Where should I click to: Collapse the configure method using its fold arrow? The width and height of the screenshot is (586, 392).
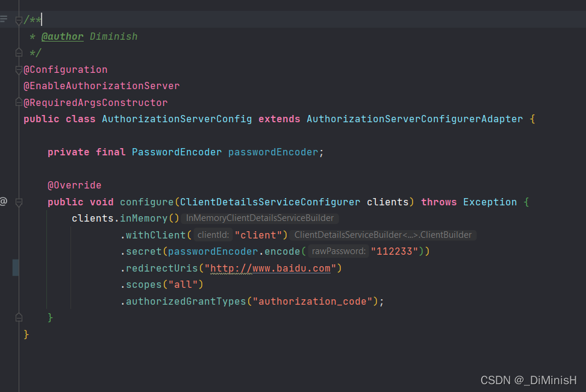pos(18,202)
